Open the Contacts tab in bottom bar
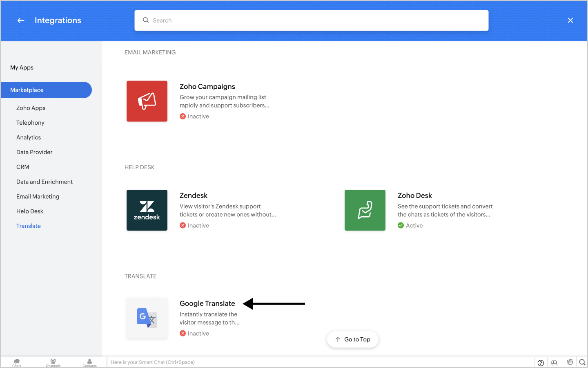Image resolution: width=588 pixels, height=368 pixels. click(90, 363)
